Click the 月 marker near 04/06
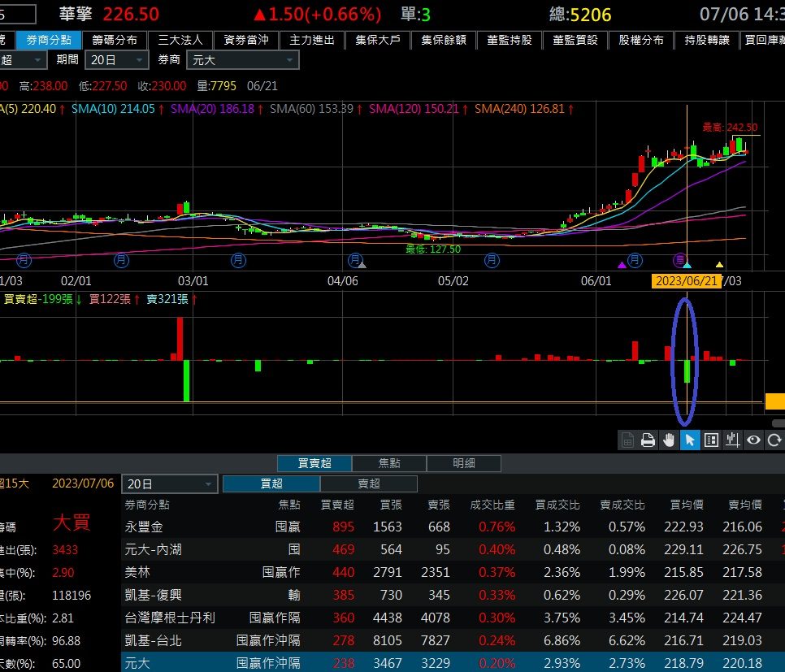Image resolution: width=785 pixels, height=672 pixels. 355,260
